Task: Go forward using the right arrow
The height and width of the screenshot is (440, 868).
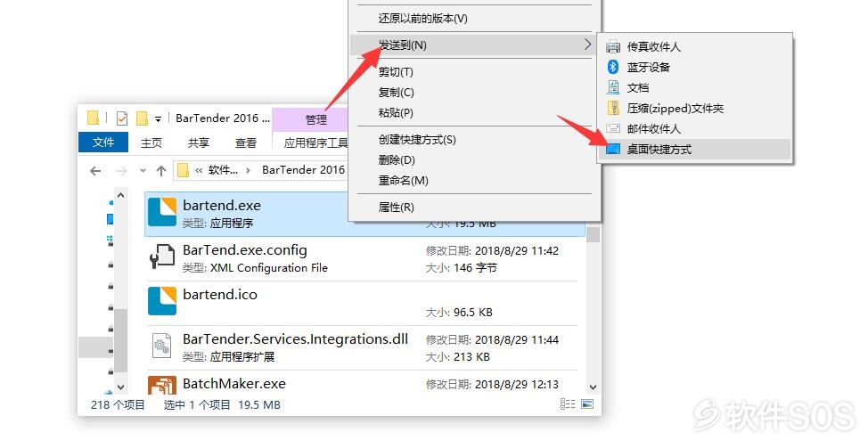Action: coord(121,170)
